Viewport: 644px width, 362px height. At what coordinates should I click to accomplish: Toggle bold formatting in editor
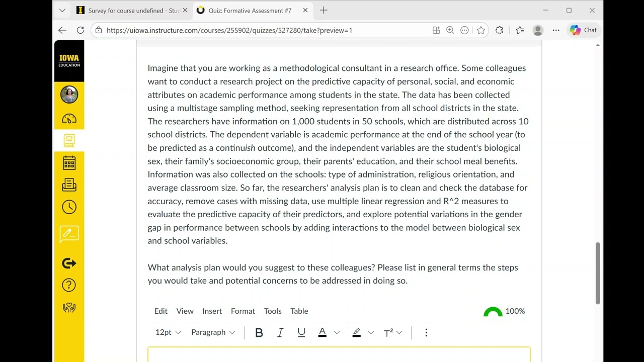(x=259, y=332)
